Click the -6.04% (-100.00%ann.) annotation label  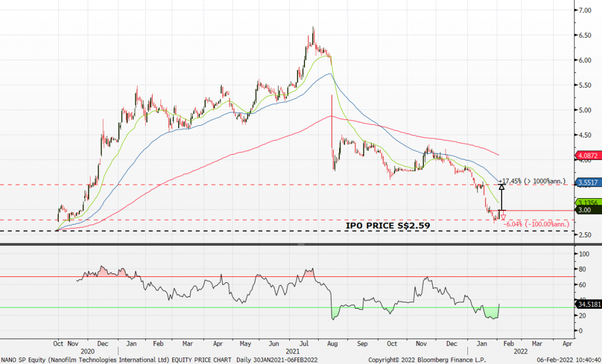click(x=536, y=224)
